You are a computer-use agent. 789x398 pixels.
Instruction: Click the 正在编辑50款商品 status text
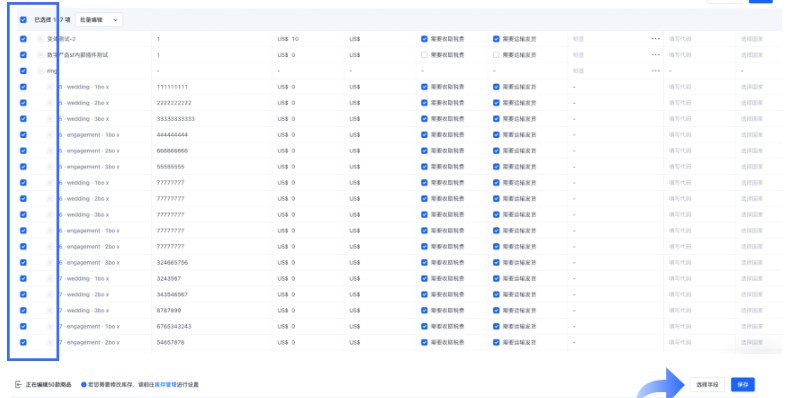point(48,384)
